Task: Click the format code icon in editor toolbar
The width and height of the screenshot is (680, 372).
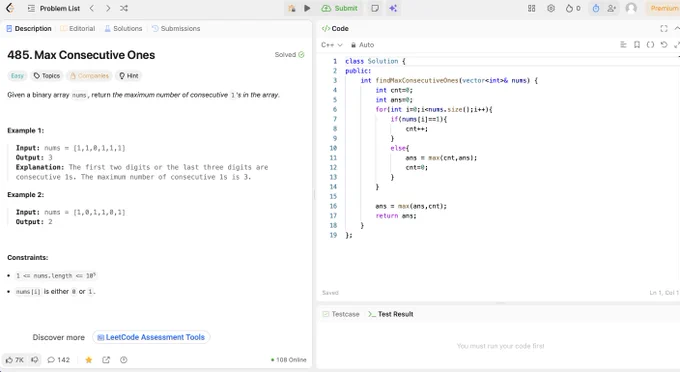Action: point(623,45)
